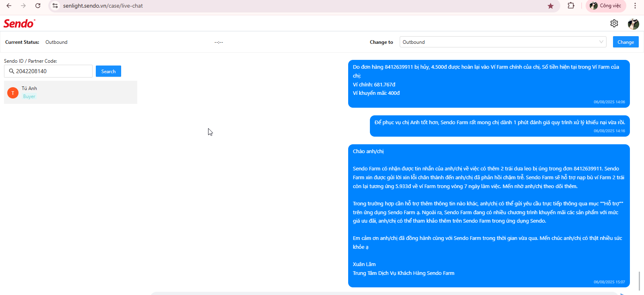Click the 'Change to' label
The width and height of the screenshot is (644, 295).
point(381,42)
